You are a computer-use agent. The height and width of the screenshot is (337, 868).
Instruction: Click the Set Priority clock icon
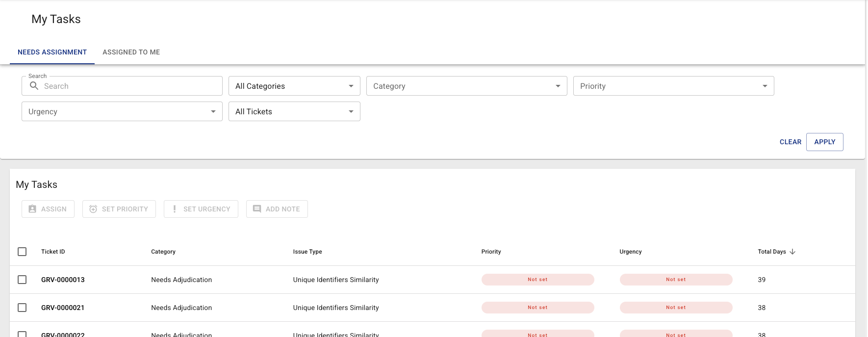(x=93, y=209)
